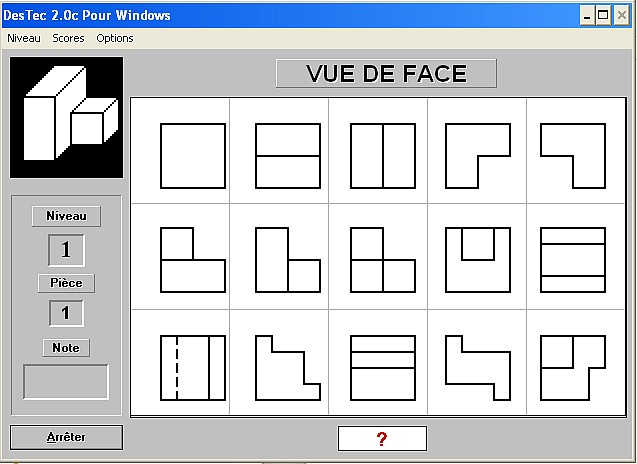The height and width of the screenshot is (464, 637).
Task: Click the Arrêter button
Action: 66,437
